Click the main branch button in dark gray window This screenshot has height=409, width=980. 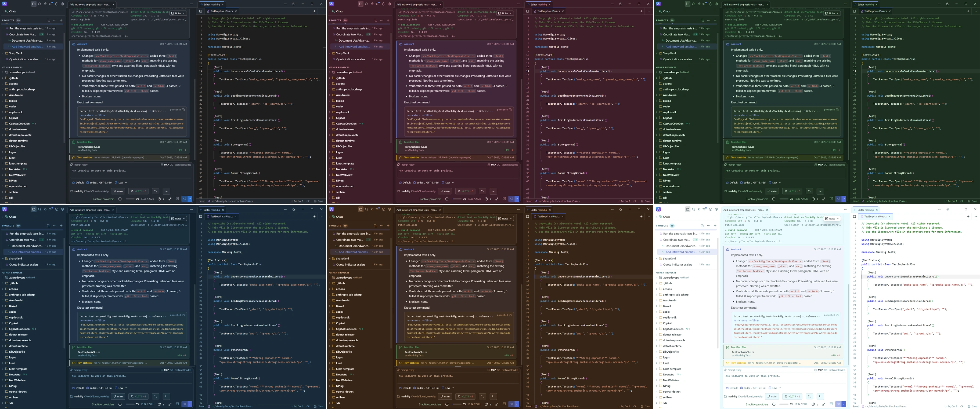point(118,191)
